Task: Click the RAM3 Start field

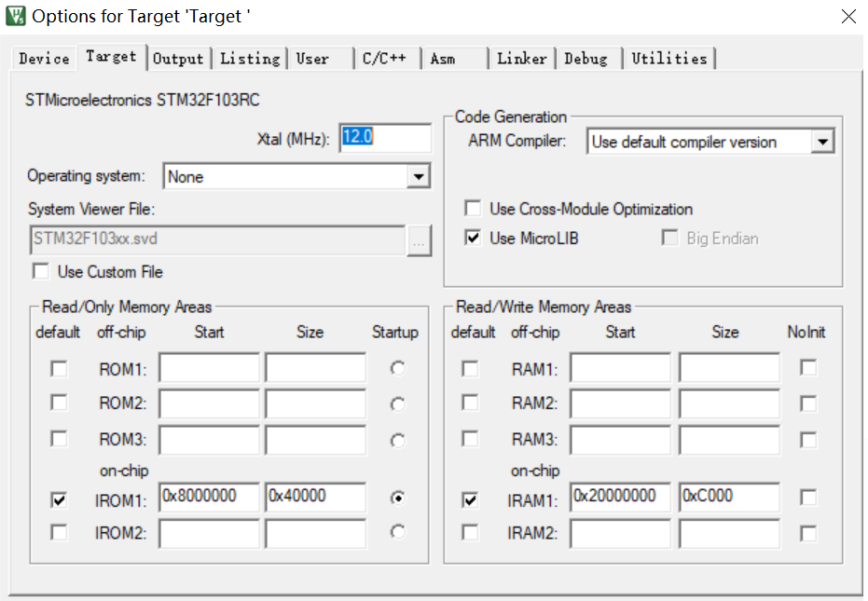Action: pos(621,440)
